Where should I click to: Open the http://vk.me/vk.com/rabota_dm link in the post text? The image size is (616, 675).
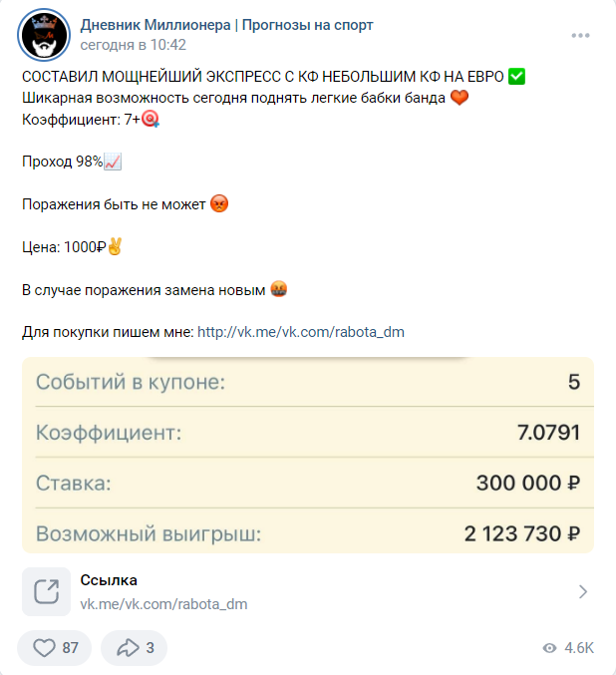pos(300,332)
